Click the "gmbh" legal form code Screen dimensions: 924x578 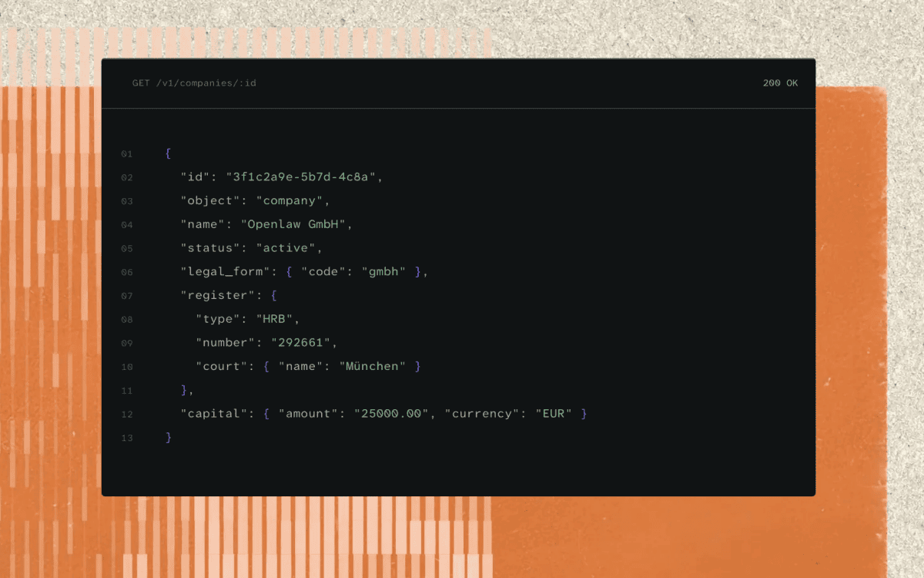[x=383, y=272]
